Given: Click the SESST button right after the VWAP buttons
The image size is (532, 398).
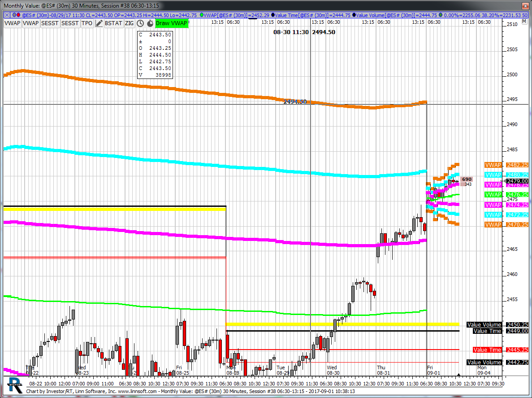Looking at the screenshot, I should (x=50, y=23).
